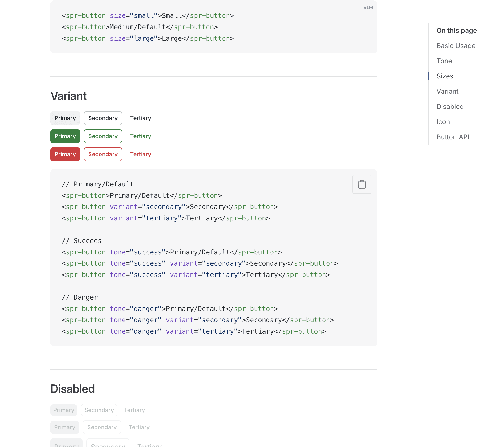Screen dimensions: 504x447
Task: Jump to the Button API section
Action: click(453, 137)
